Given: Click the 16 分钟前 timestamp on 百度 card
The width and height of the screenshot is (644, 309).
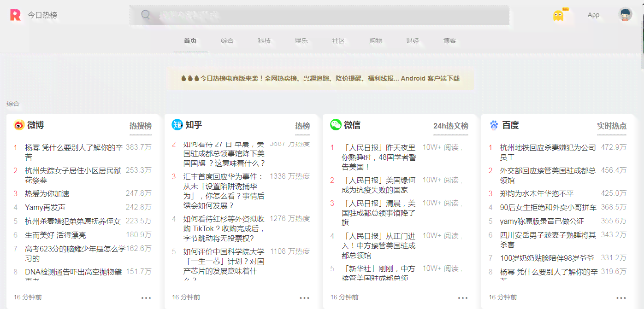Looking at the screenshot, I should 503,297.
